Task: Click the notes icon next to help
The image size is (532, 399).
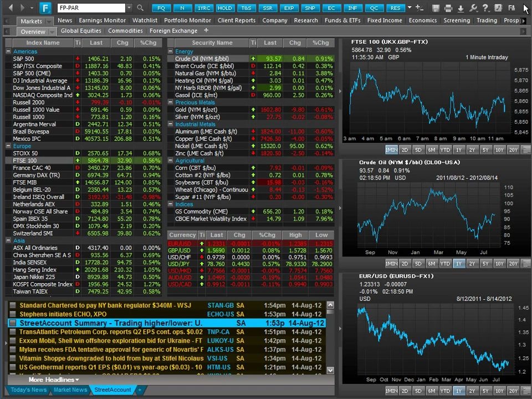Action: point(498,8)
